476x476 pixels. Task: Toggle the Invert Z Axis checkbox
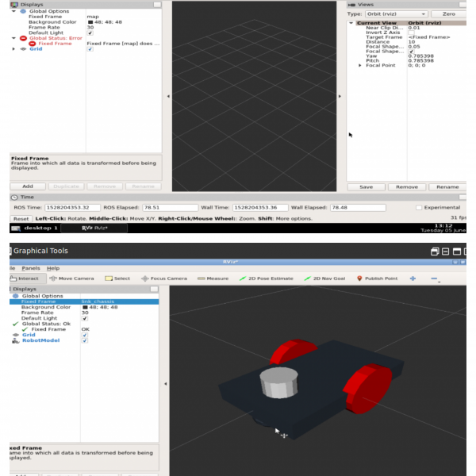[411, 33]
